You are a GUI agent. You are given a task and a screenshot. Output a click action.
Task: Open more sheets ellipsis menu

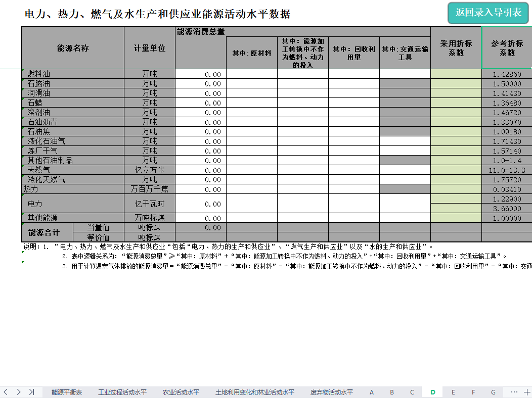click(514, 392)
